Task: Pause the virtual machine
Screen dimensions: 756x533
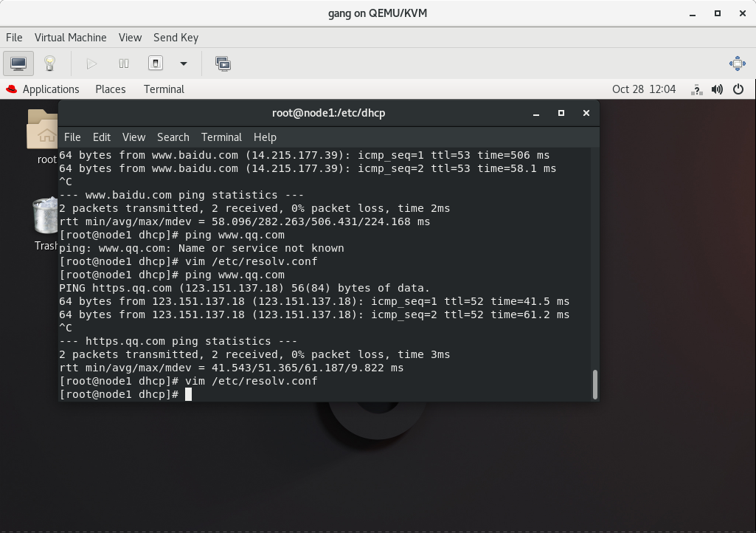Action: [x=124, y=63]
